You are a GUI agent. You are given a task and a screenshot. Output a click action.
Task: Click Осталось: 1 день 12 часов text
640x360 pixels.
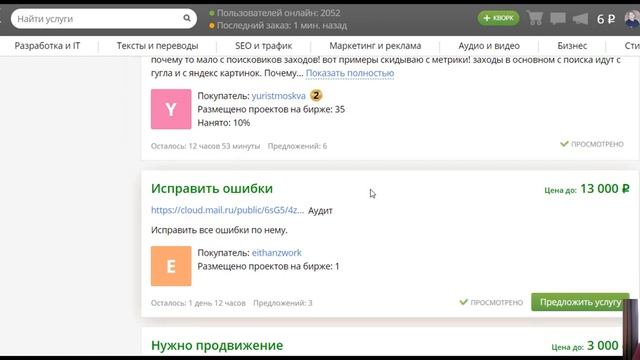tap(198, 303)
